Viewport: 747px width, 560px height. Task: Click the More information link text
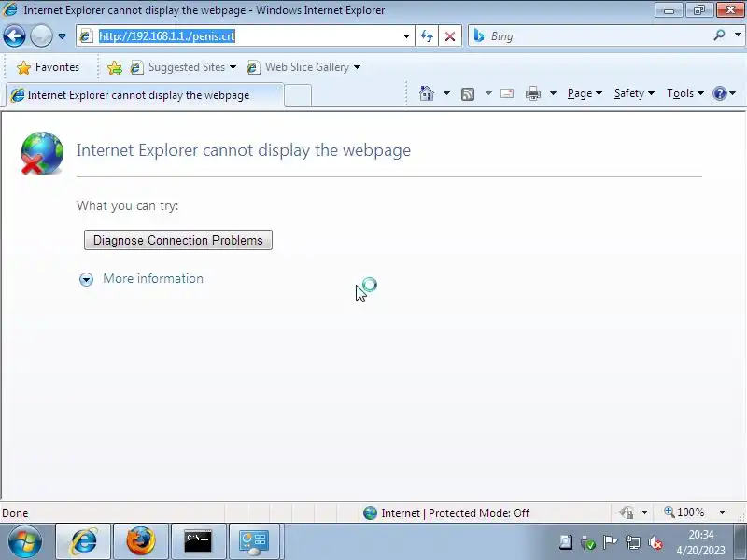[x=153, y=278]
